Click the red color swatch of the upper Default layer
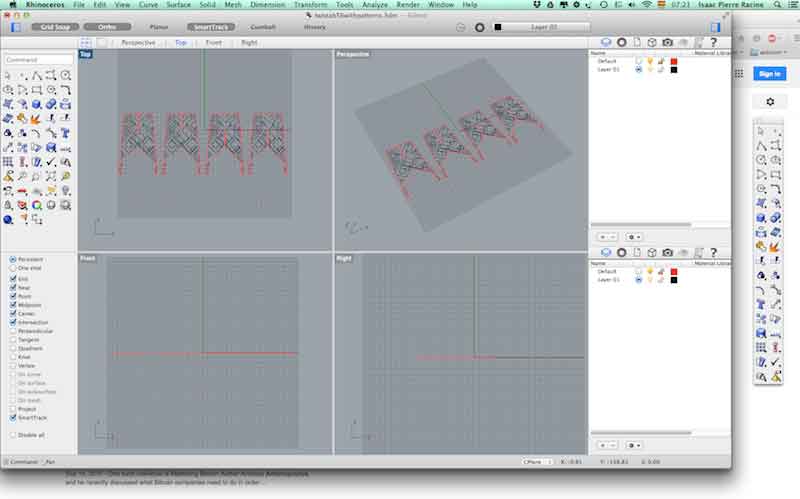Image resolution: width=800 pixels, height=499 pixels. click(x=673, y=61)
